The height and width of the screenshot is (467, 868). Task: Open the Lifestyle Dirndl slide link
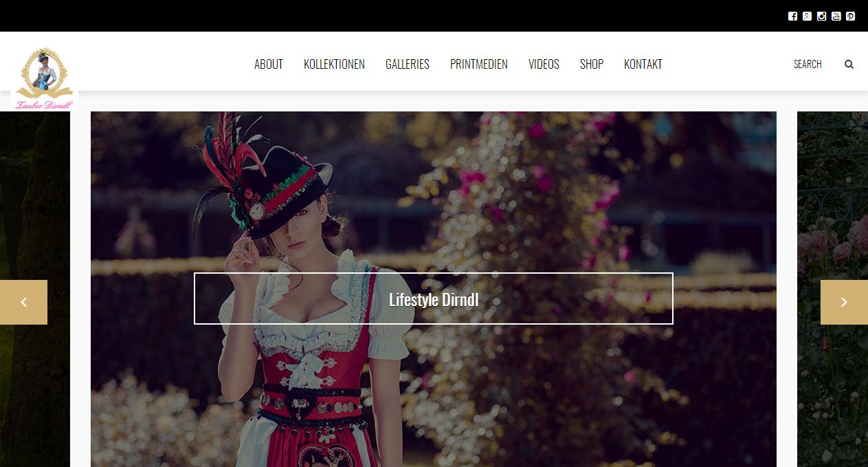[434, 298]
